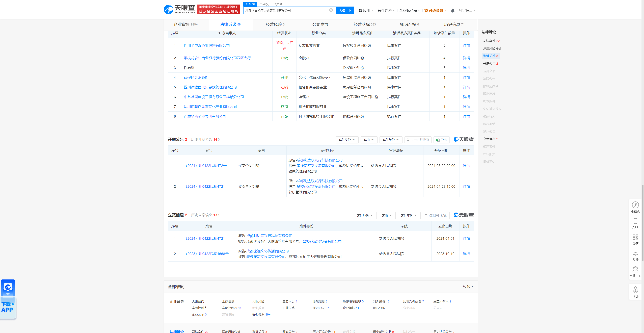644x333 pixels.
Task: Expand the 企业级产品 menu
Action: click(410, 10)
